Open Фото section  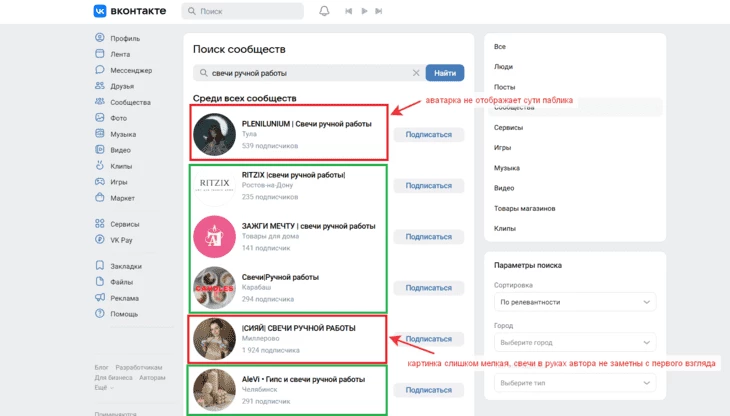click(111, 118)
